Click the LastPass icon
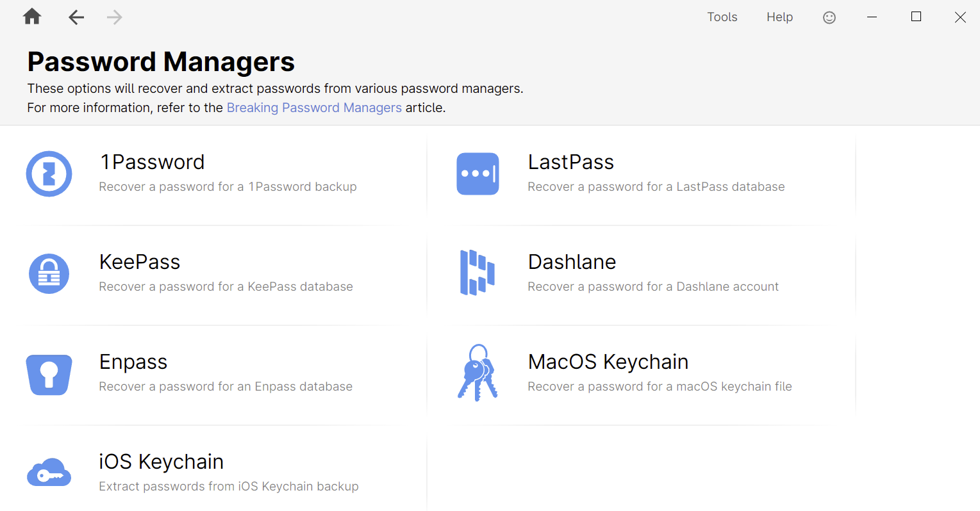The height and width of the screenshot is (511, 980). (478, 174)
